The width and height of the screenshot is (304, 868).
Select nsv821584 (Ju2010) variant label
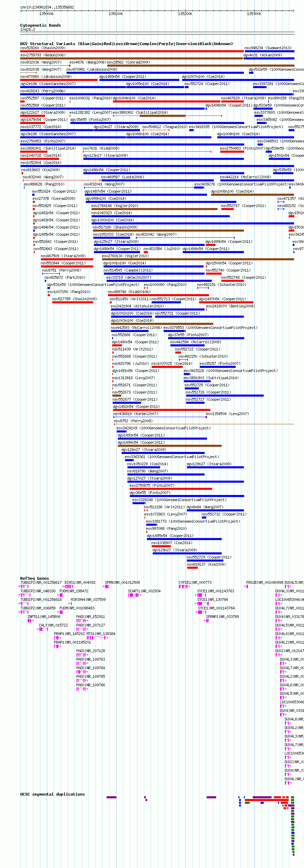click(162, 249)
